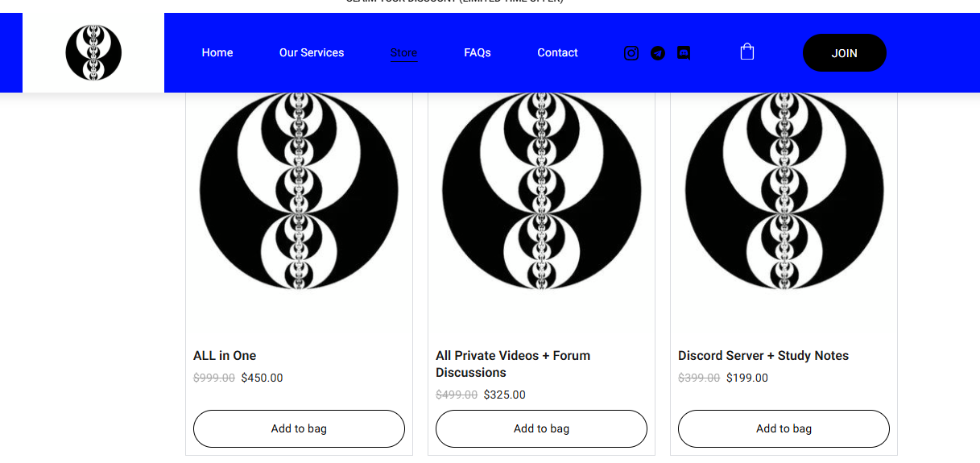Click the ALL in One product image

(299, 193)
